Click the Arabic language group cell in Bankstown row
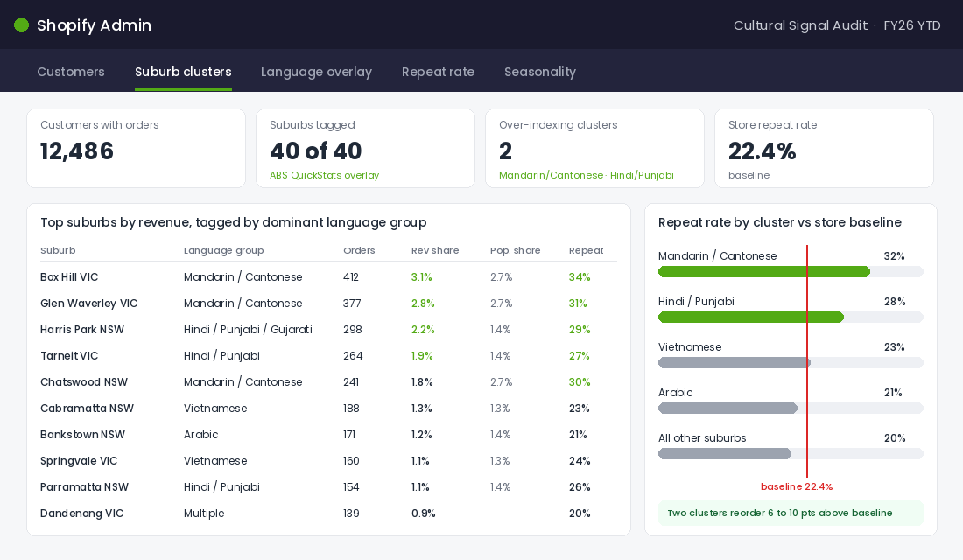Viewport: 963px width, 560px height. pos(200,435)
